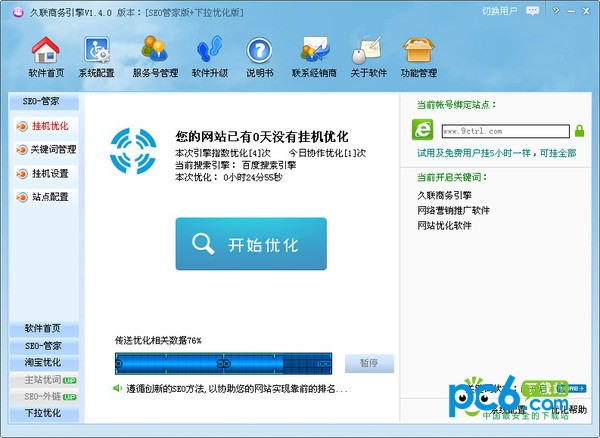Screen dimensions: 600x438
Task: Click the 遵循创新的SEO方法 scrolling message
Action: pyautogui.click(x=237, y=389)
